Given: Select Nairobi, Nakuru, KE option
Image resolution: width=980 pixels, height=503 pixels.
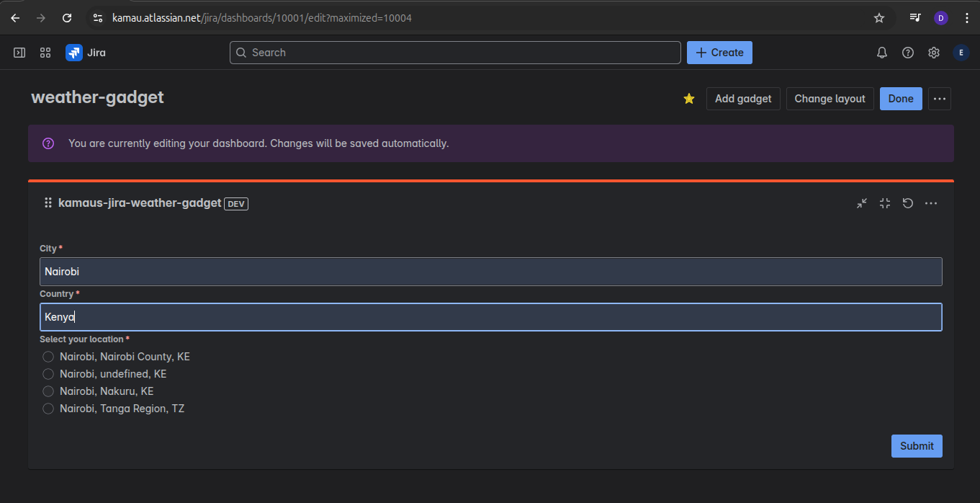Looking at the screenshot, I should point(48,391).
